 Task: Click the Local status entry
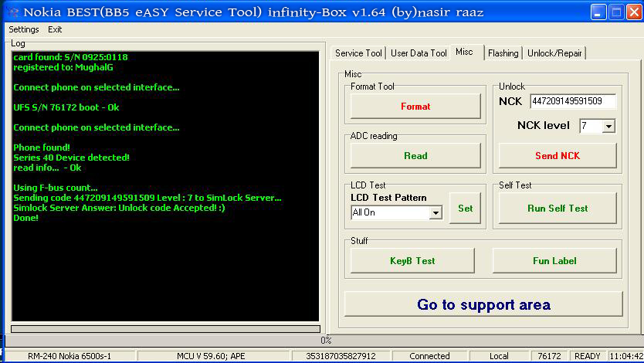coord(499,356)
